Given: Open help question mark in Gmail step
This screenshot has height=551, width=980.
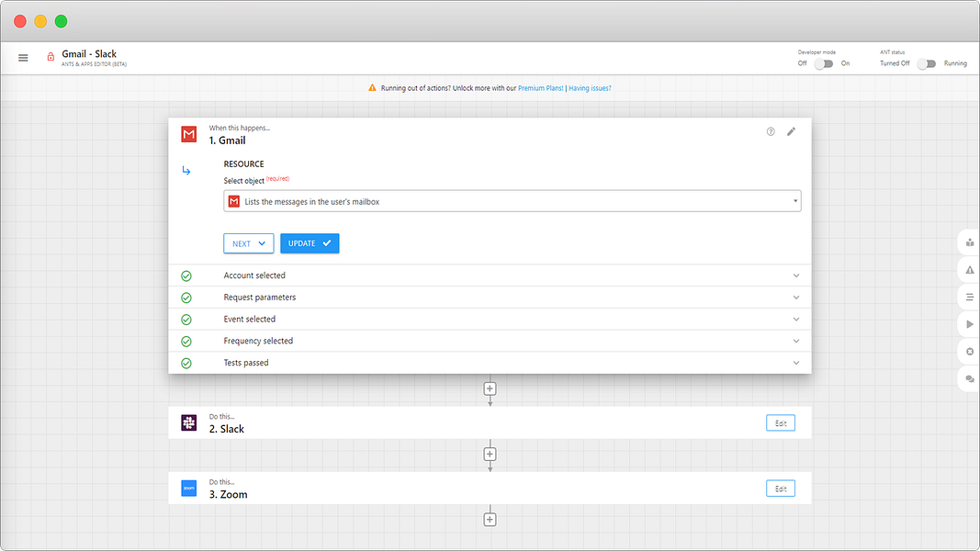Looking at the screenshot, I should pos(771,131).
